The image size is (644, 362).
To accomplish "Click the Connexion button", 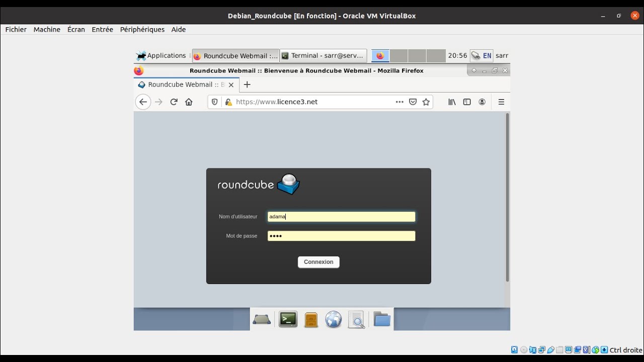I will tap(318, 262).
